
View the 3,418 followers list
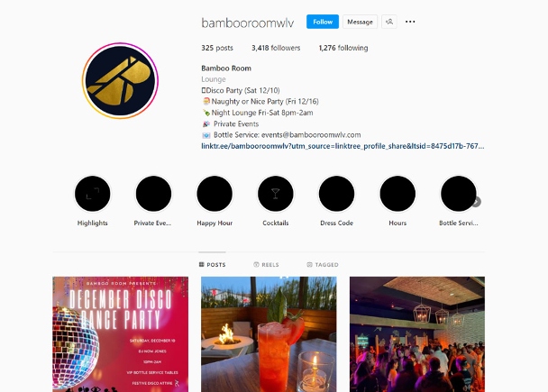(276, 48)
